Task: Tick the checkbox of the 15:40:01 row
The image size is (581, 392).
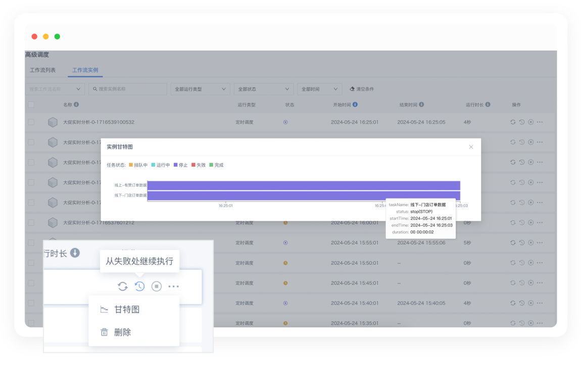Action: tap(31, 303)
